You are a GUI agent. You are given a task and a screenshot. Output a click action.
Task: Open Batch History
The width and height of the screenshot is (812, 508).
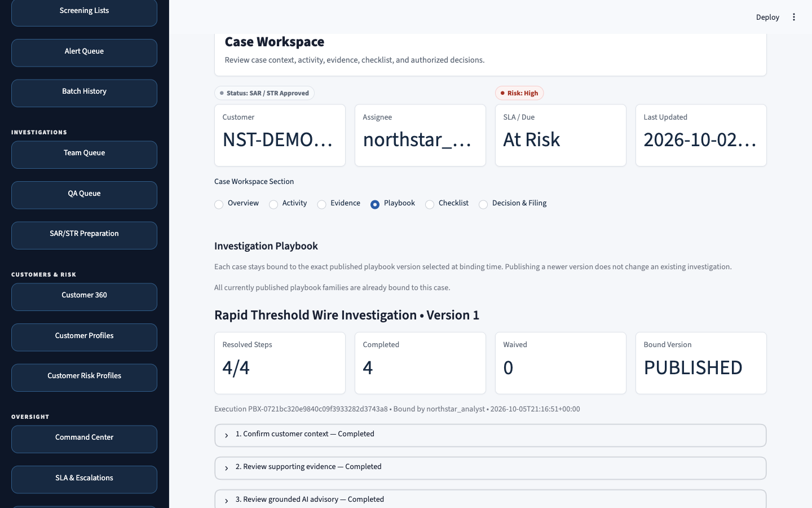click(84, 93)
